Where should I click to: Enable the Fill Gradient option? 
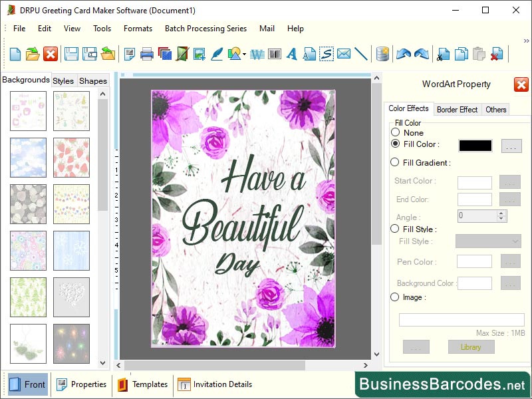pos(397,162)
